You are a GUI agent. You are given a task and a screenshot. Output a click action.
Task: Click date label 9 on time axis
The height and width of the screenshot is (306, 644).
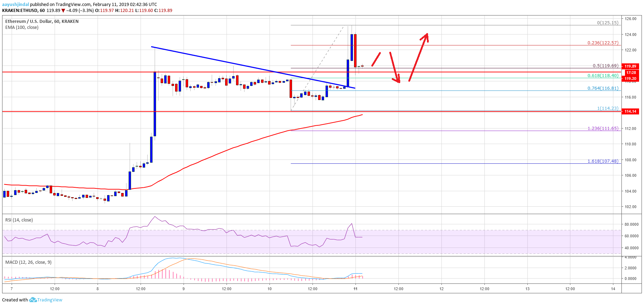coord(184,289)
